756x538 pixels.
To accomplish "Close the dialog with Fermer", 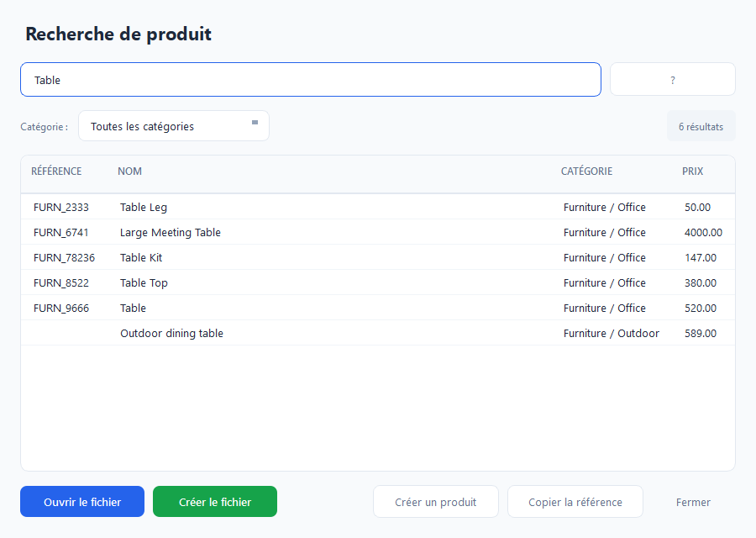I will tap(693, 502).
